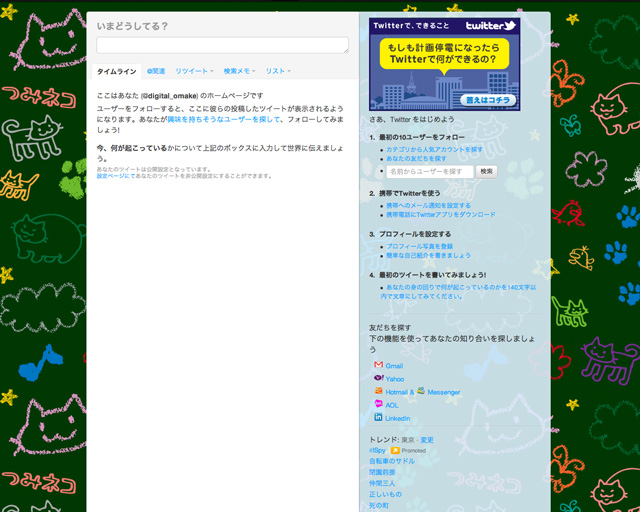Click the 答えはコチラ banner button

(x=488, y=100)
